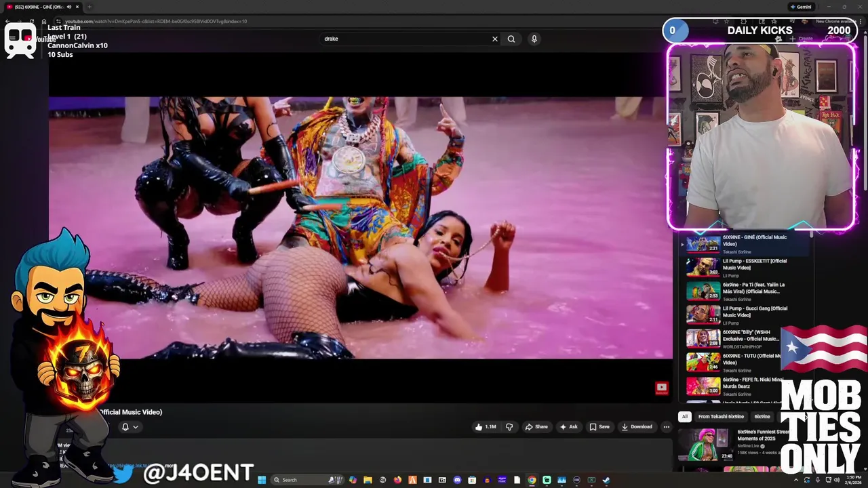The width and height of the screenshot is (868, 488).
Task: Open the volume control in the system tray
Action: tap(837, 480)
